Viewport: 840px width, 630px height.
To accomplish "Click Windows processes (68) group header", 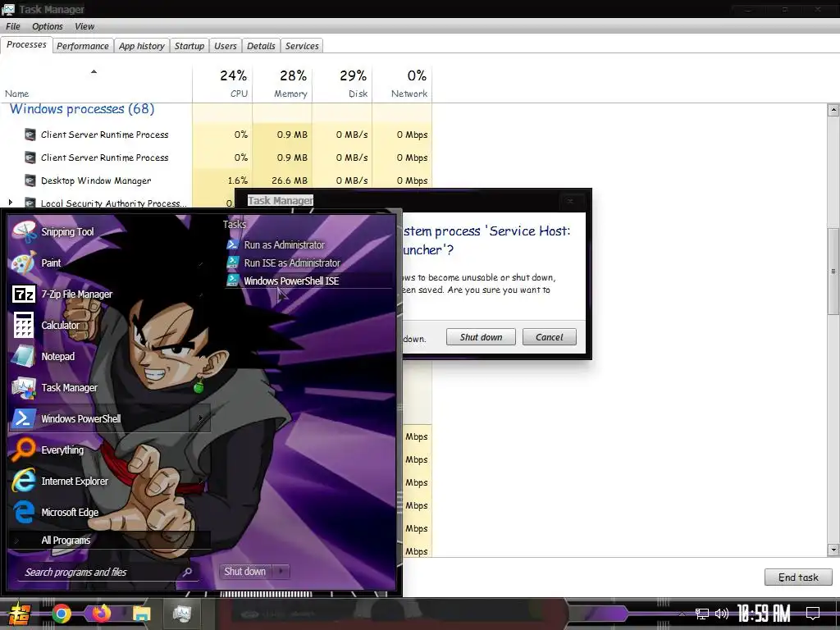I will (82, 109).
